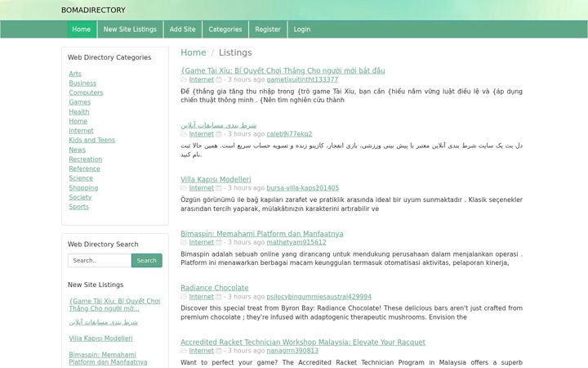Open the Games category
588x368 pixels.
79,101
